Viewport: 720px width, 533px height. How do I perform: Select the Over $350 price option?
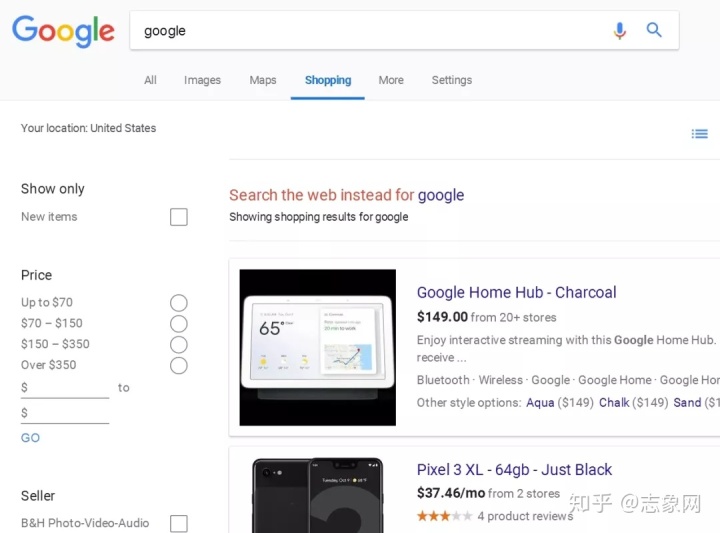click(179, 366)
